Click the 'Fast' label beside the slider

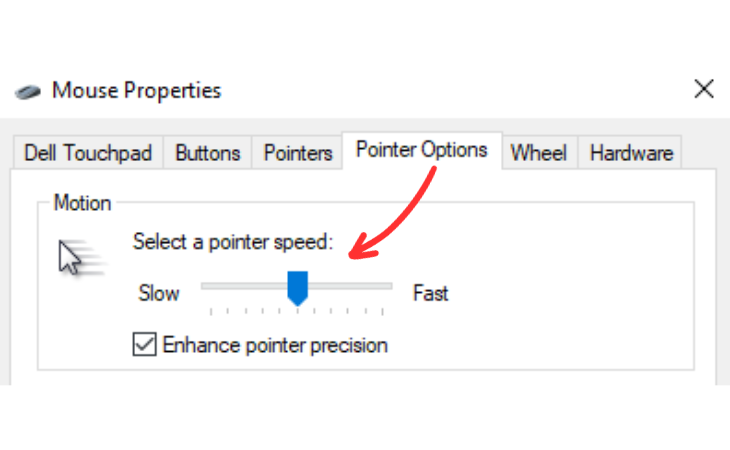tap(431, 293)
